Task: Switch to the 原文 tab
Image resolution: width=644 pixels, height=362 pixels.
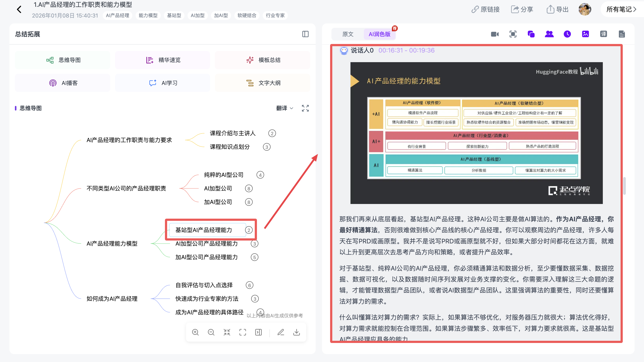Action: 348,34
